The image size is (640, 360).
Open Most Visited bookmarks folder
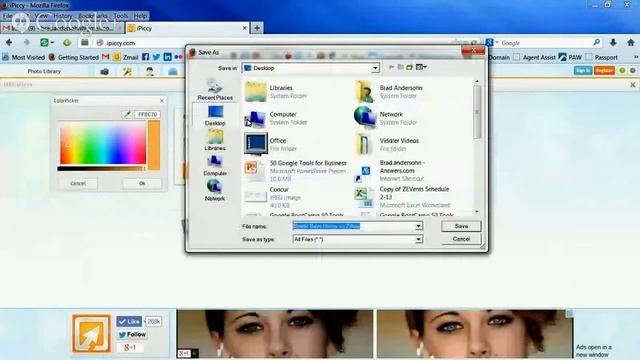[24, 58]
